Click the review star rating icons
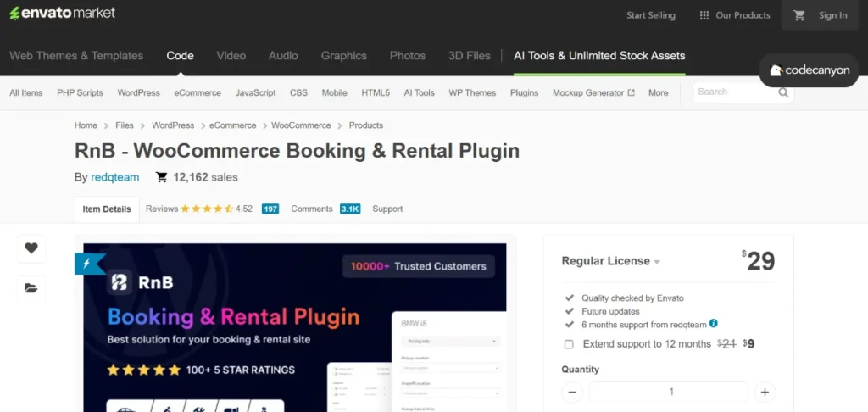Screen dimensions: 868x412 [207, 209]
